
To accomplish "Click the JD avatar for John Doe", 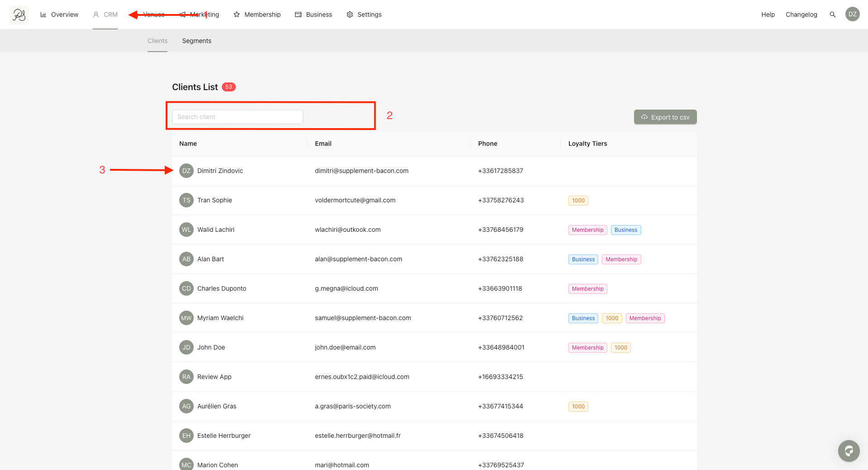I will (x=186, y=347).
